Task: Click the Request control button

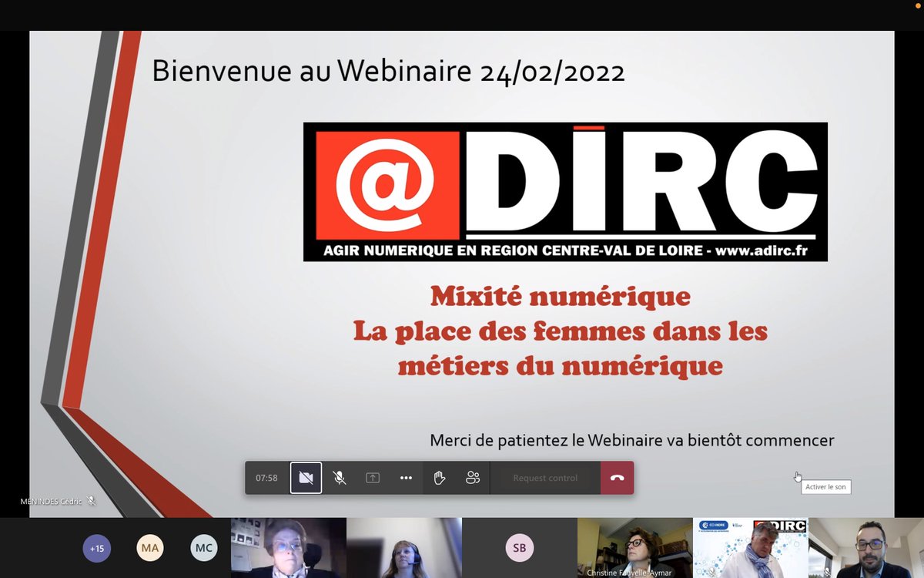Action: (545, 478)
